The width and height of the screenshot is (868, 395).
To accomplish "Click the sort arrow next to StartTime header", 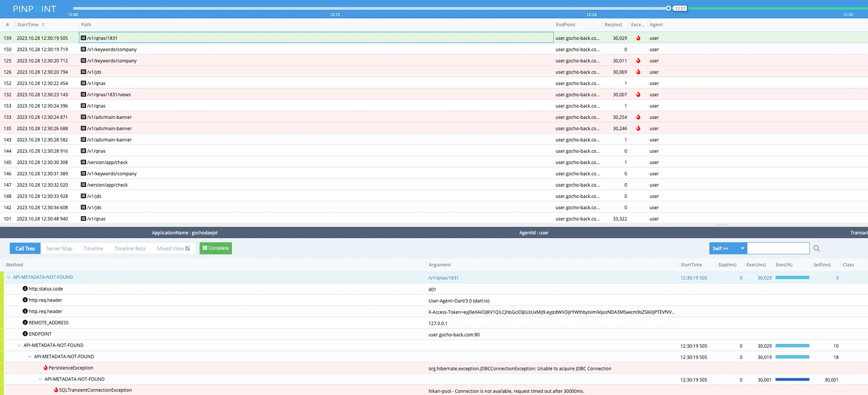I will [43, 25].
